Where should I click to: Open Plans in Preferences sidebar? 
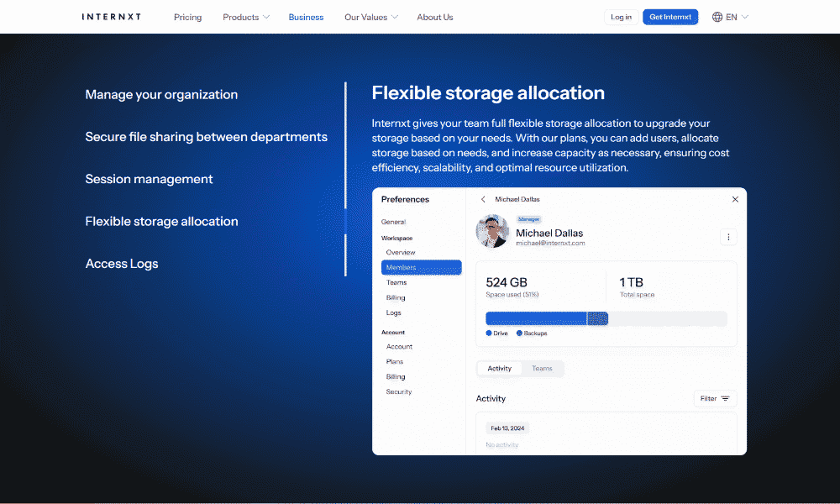pos(394,361)
